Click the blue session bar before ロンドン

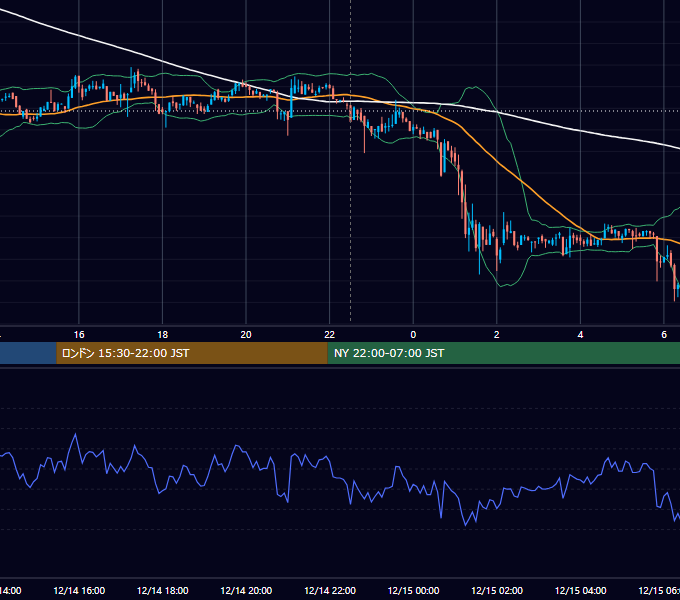coord(28,353)
